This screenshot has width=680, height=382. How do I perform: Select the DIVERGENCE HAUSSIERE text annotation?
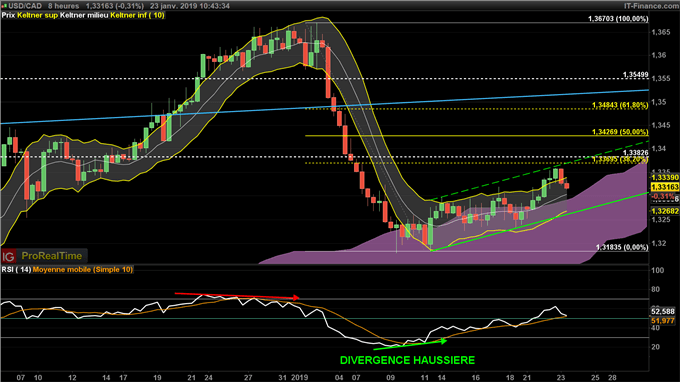(x=407, y=360)
